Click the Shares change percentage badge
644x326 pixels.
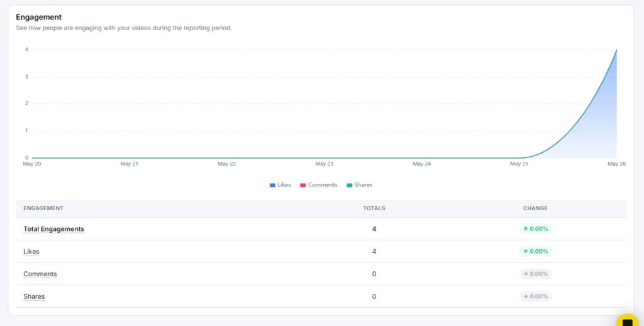tap(535, 296)
